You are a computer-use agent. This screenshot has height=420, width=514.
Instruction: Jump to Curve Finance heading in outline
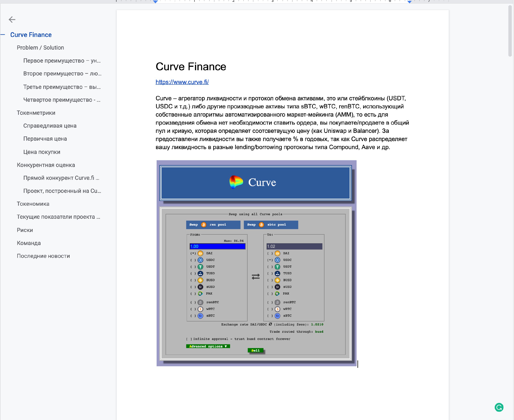click(31, 35)
